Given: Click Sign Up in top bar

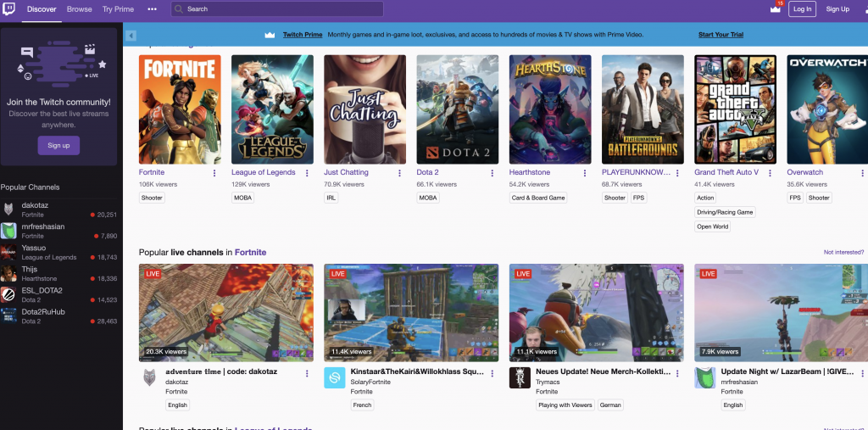Looking at the screenshot, I should 837,8.
